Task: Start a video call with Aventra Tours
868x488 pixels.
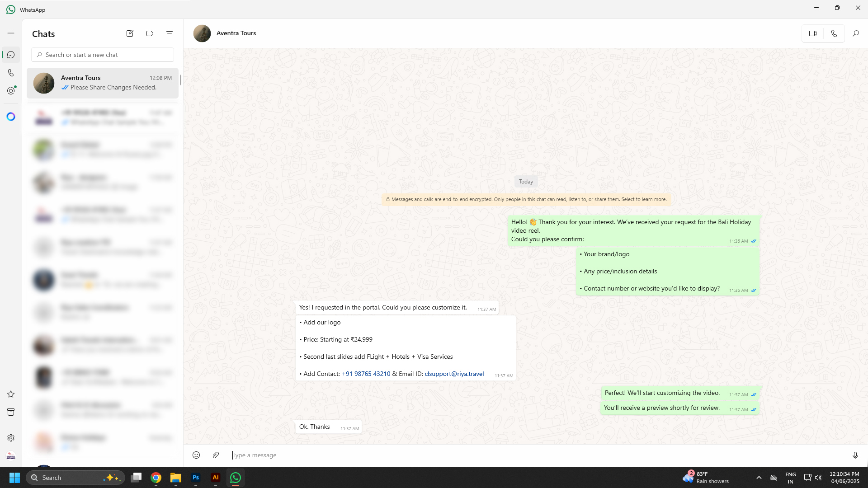Action: click(813, 33)
